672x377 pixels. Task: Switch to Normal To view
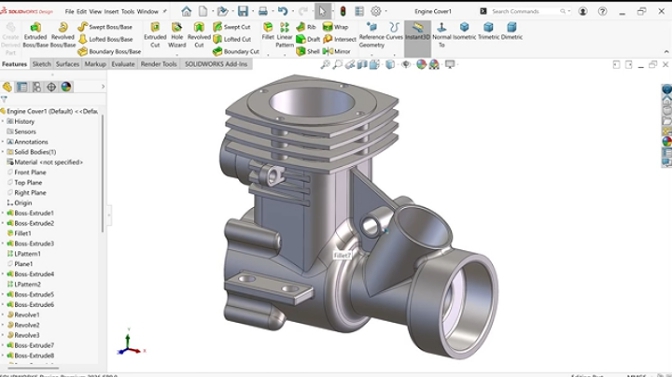[441, 35]
